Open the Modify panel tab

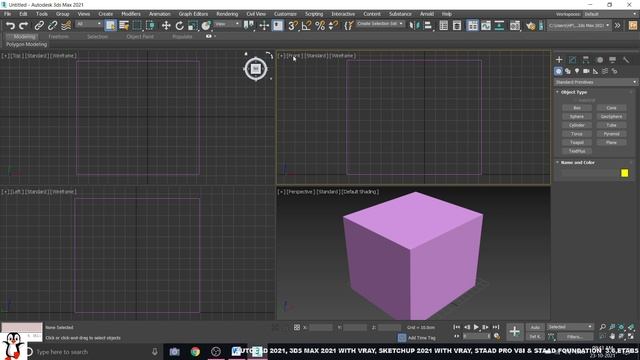pos(572,60)
